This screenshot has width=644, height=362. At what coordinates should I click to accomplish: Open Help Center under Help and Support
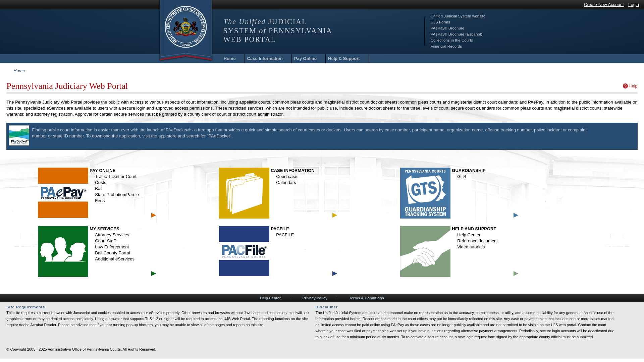point(469,235)
